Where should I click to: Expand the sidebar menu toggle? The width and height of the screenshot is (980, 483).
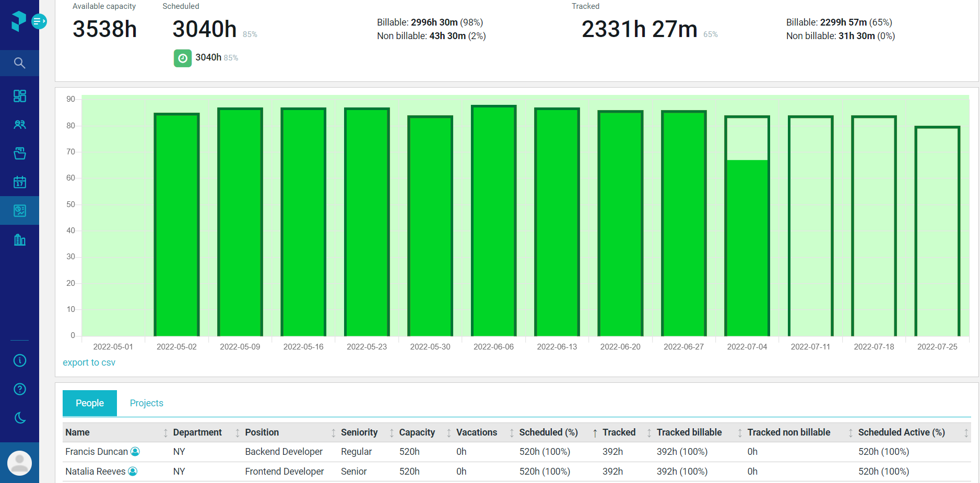coord(39,21)
